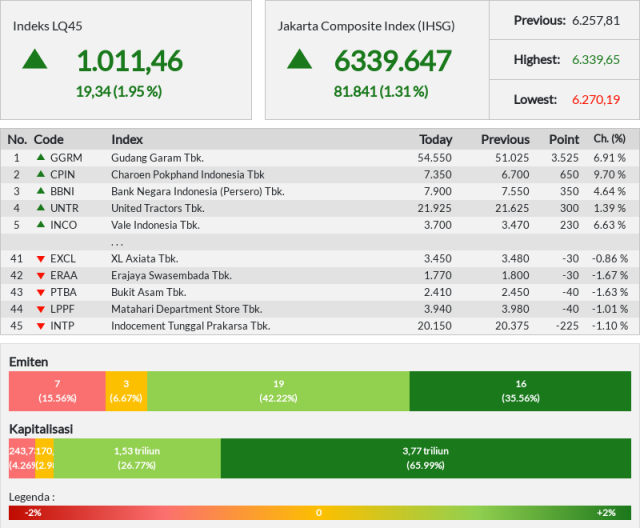640x528 pixels.
Task: Click the Ch. (%) column header
Action: [x=609, y=139]
